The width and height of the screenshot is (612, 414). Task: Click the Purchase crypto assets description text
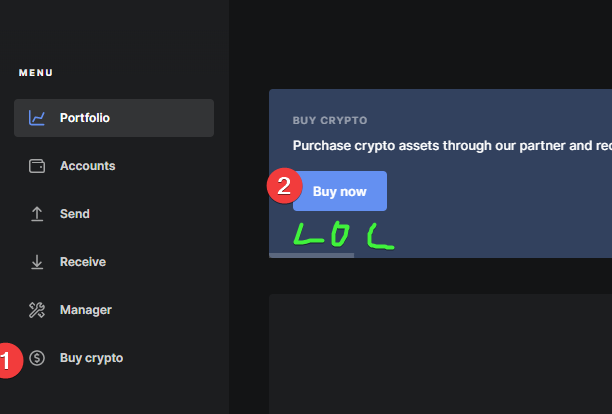point(452,146)
